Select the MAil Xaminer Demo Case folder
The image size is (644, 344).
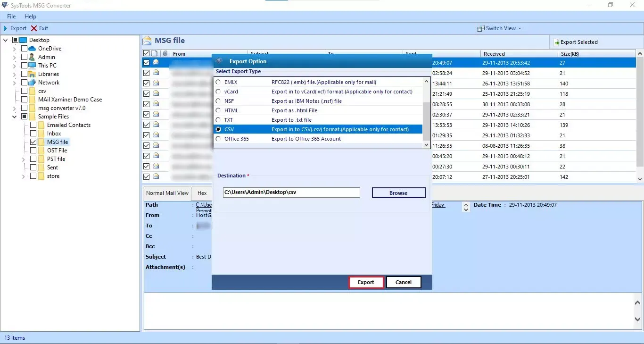pos(70,100)
